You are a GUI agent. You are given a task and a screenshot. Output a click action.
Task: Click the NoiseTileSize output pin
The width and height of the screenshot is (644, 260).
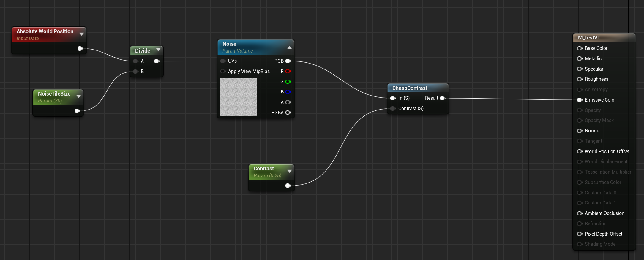click(77, 111)
